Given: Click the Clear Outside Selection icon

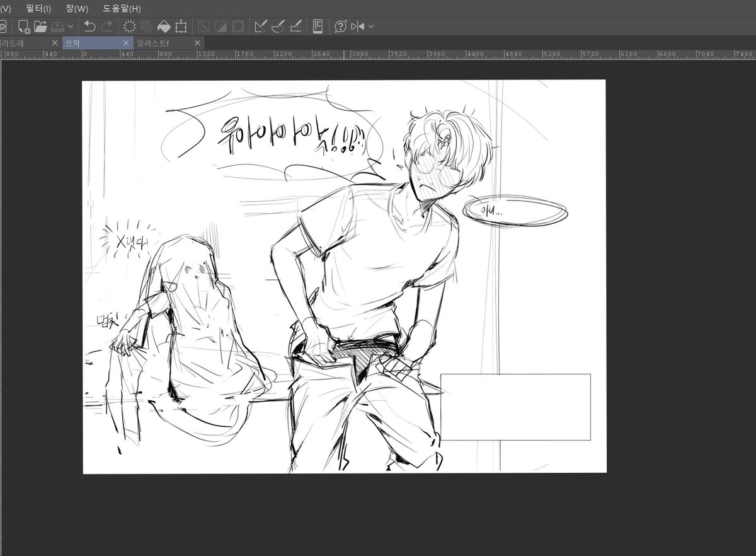Looking at the screenshot, I should [x=147, y=26].
